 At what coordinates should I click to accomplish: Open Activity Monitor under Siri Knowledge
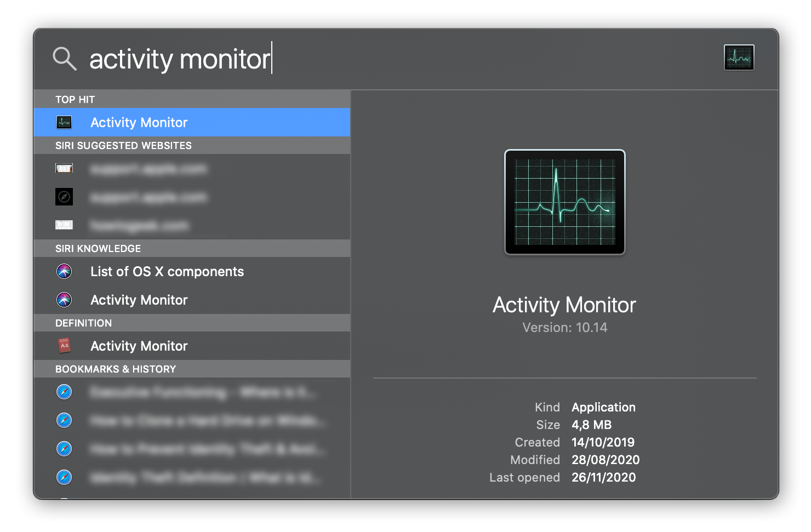139,300
